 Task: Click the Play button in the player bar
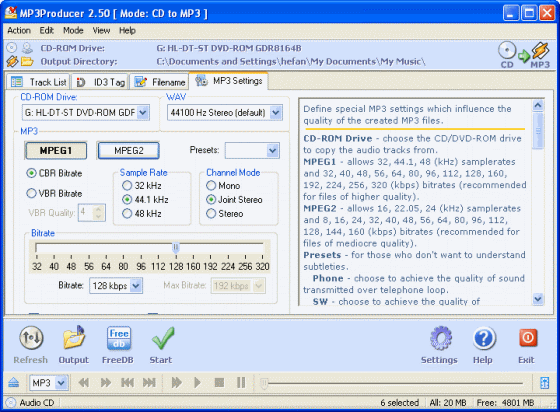click(197, 383)
